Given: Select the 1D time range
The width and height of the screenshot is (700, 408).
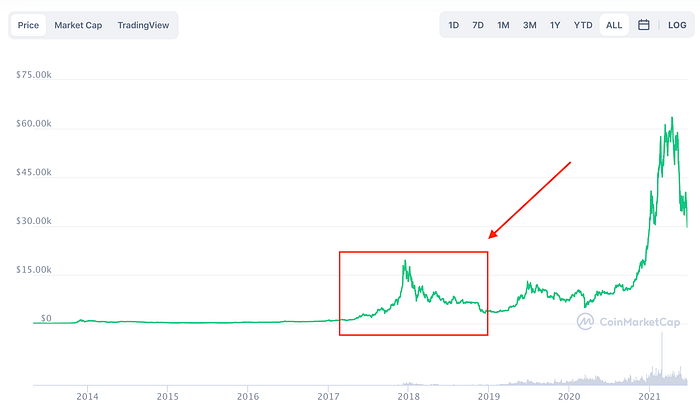Looking at the screenshot, I should pyautogui.click(x=454, y=25).
